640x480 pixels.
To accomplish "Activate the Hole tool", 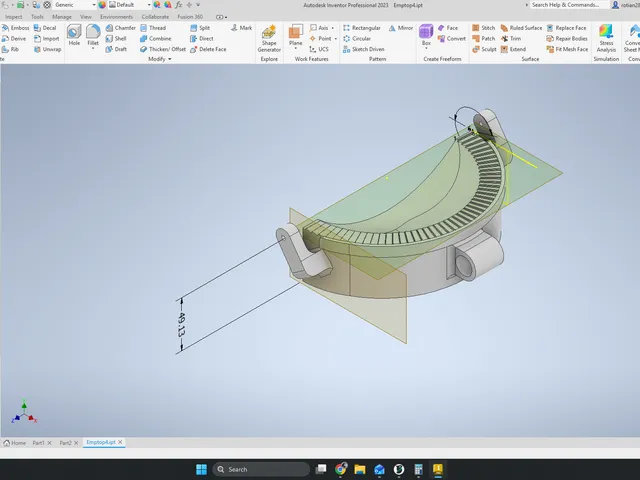I will point(74,35).
